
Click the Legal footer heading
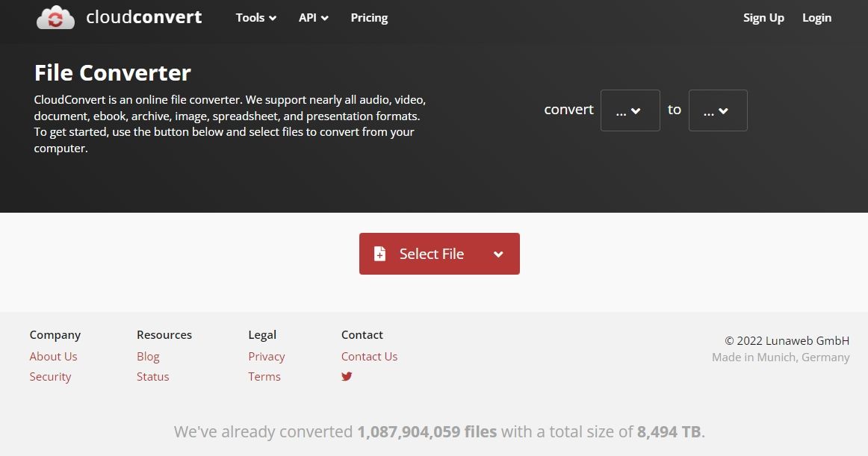262,335
